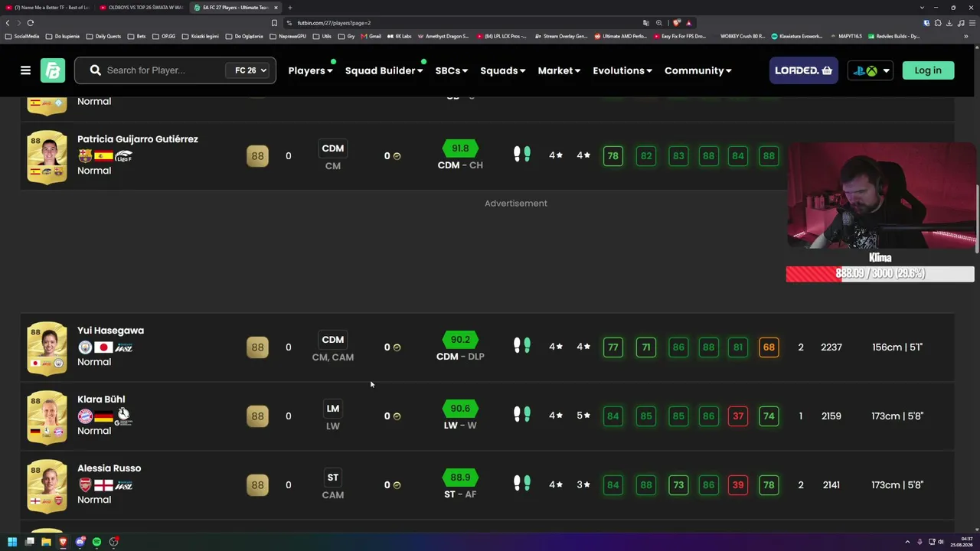Click Klara Bühl's gold card thumbnail
This screenshot has height=551, width=980.
(47, 417)
